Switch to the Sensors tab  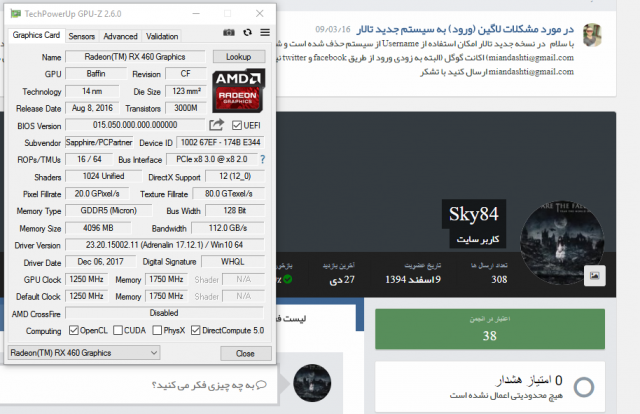(81, 36)
